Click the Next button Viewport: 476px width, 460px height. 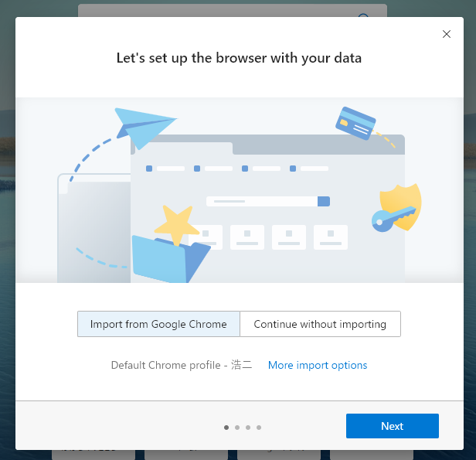click(393, 426)
